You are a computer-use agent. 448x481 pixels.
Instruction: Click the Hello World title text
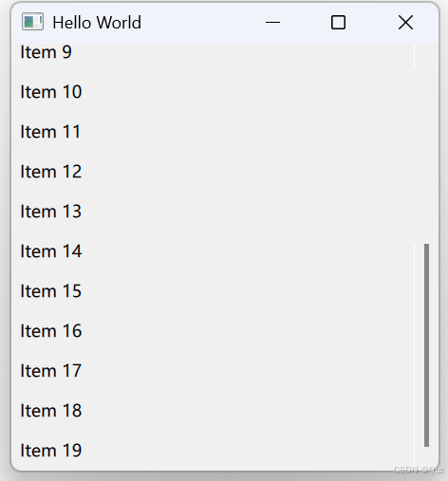click(97, 23)
